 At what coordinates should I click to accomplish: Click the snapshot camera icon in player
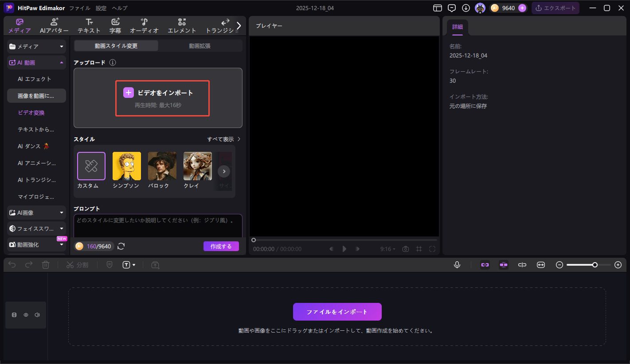pos(405,249)
